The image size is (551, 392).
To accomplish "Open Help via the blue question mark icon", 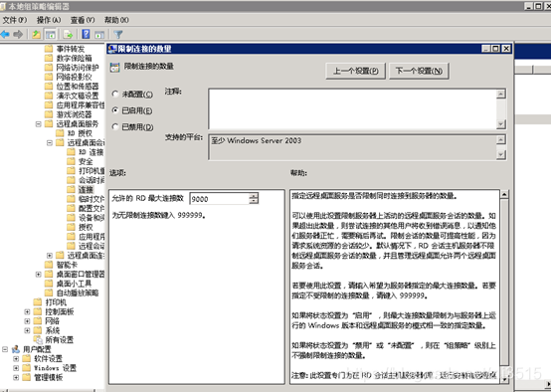I will (86, 34).
